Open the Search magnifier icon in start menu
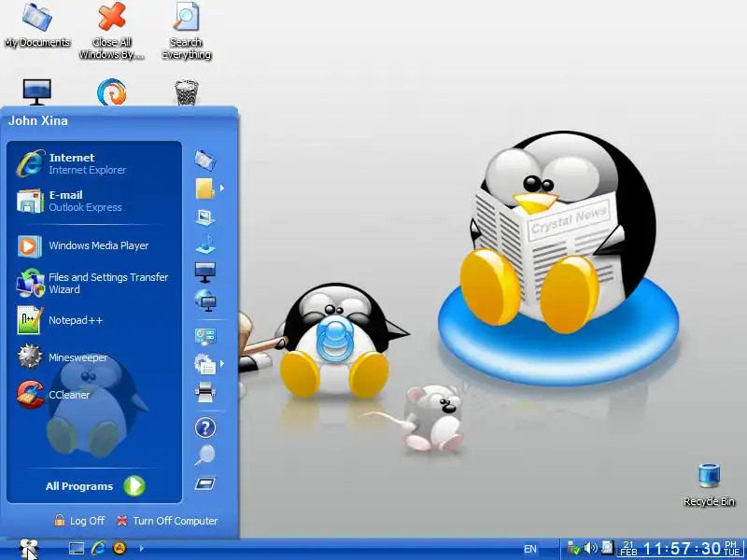 click(x=205, y=455)
